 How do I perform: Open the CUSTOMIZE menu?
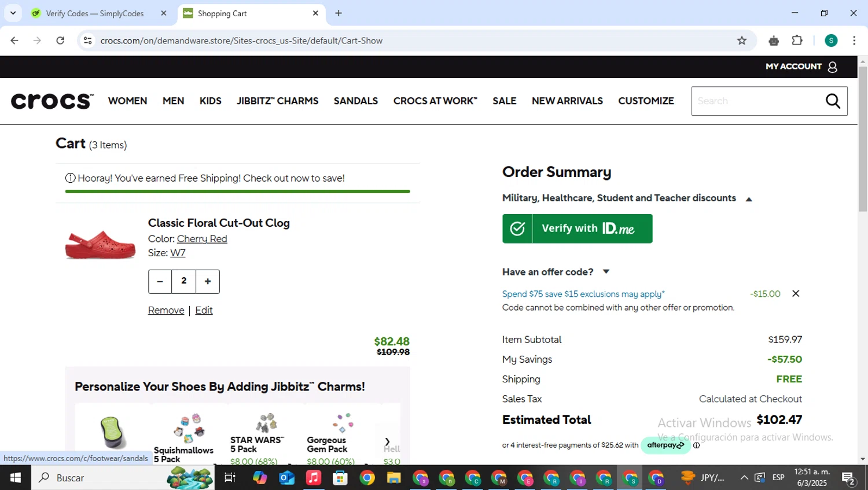point(646,101)
